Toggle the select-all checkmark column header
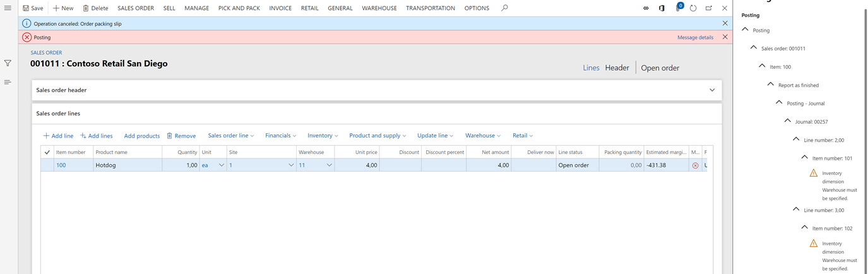The width and height of the screenshot is (868, 274). pos(47,152)
